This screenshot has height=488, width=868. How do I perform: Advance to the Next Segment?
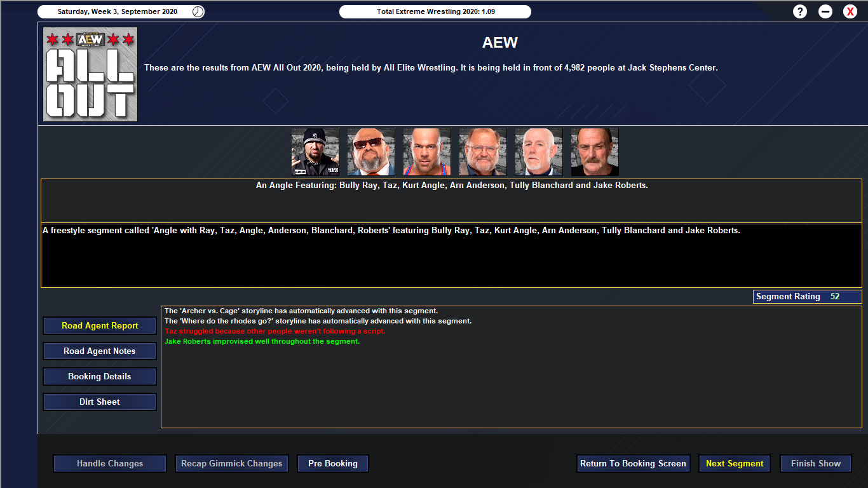[x=735, y=463]
